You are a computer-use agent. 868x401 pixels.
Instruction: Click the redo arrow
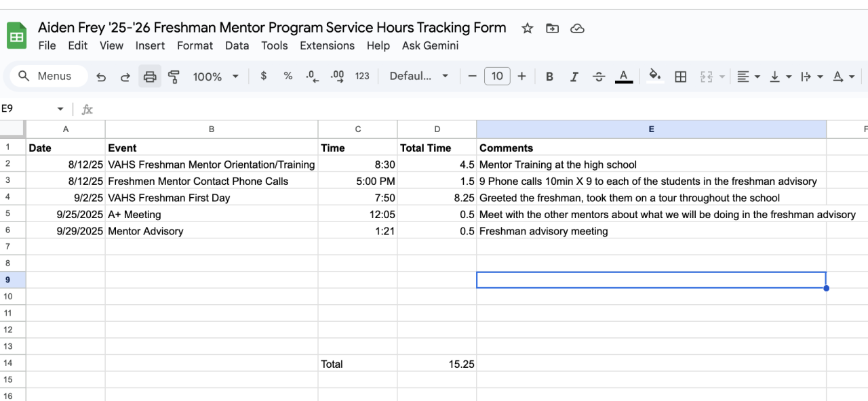tap(125, 77)
